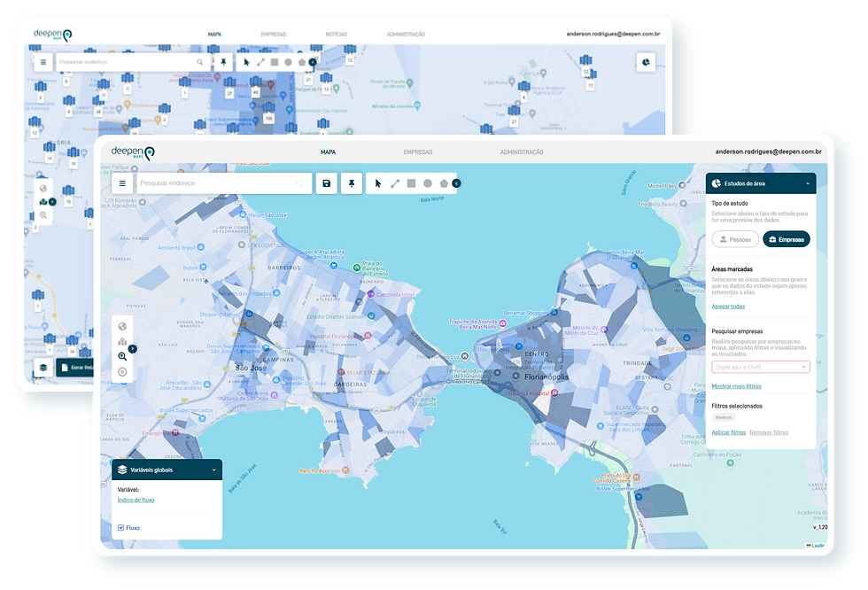Click magnifier zoom icon in front sidebar
Image resolution: width=868 pixels, height=590 pixels.
(122, 356)
